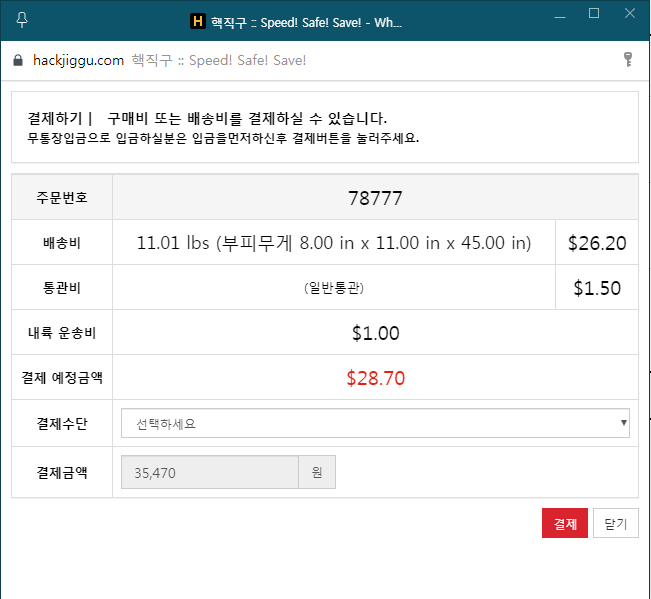Click the notification bell icon in title bar
The height and width of the screenshot is (599, 651).
(x=22, y=20)
